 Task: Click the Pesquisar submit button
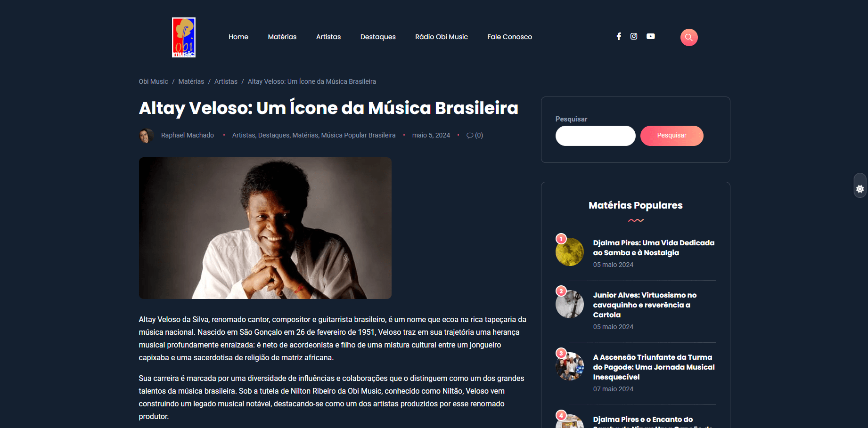click(672, 136)
